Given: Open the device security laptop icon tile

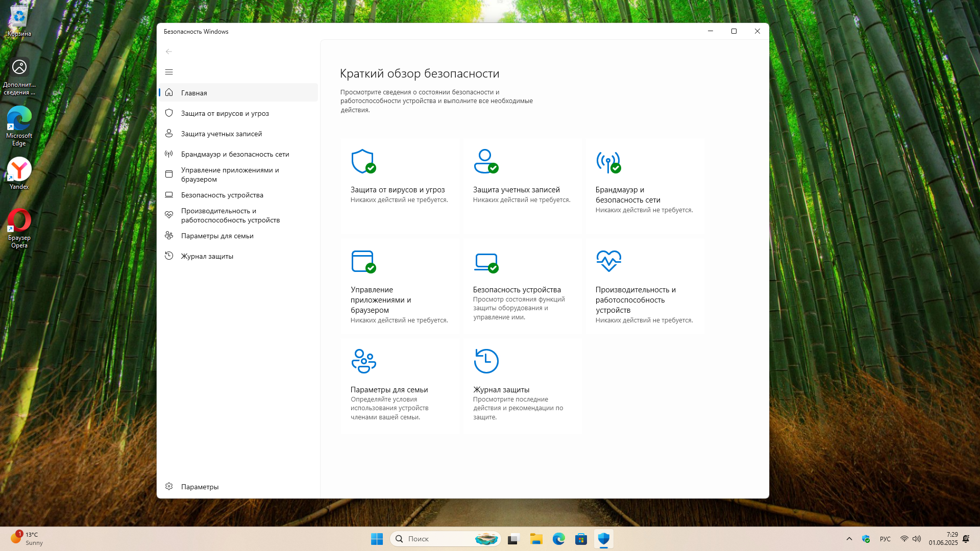Looking at the screenshot, I should coord(485,262).
